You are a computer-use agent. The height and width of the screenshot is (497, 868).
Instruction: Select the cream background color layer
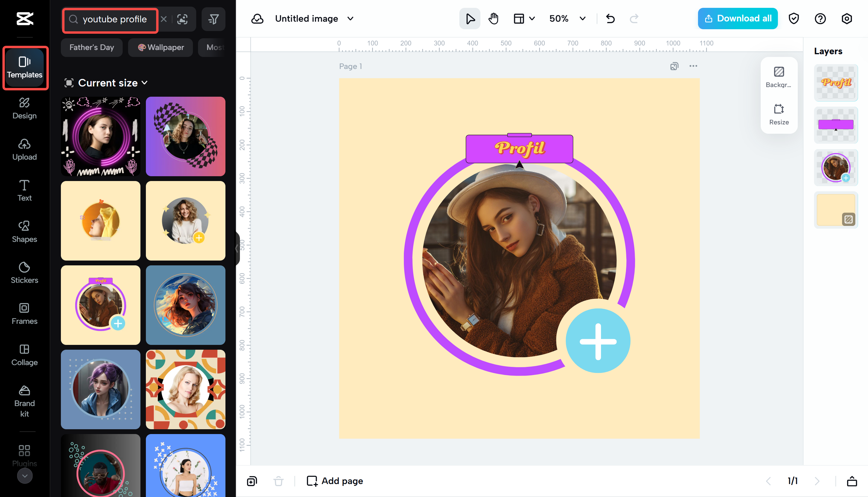tap(835, 210)
